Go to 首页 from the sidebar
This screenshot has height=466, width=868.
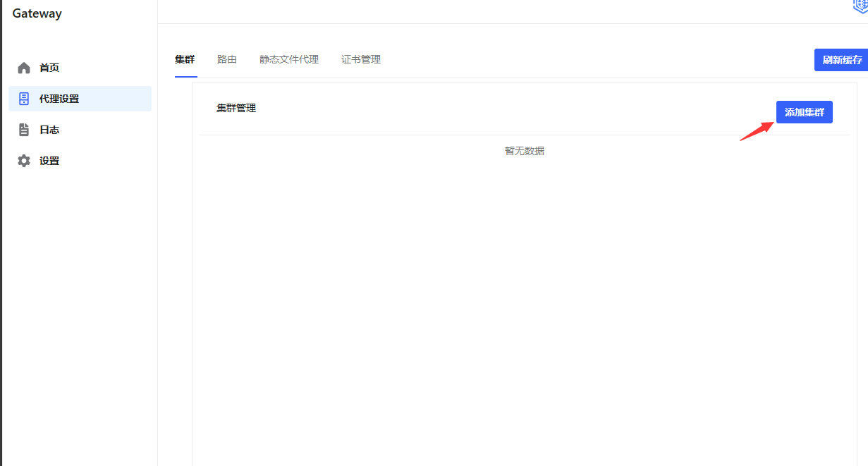point(50,67)
